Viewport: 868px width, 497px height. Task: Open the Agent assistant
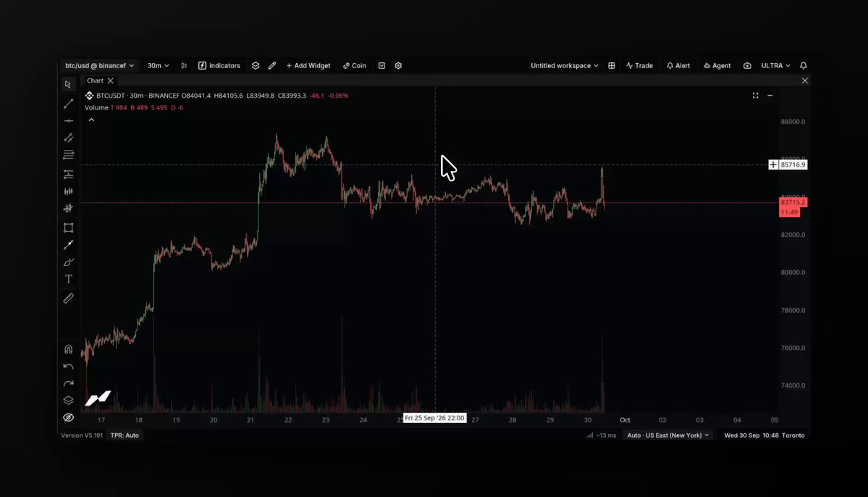(717, 65)
